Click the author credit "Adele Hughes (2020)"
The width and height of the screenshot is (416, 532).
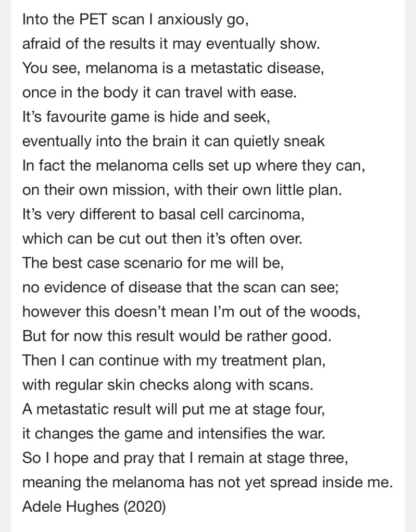point(94,505)
